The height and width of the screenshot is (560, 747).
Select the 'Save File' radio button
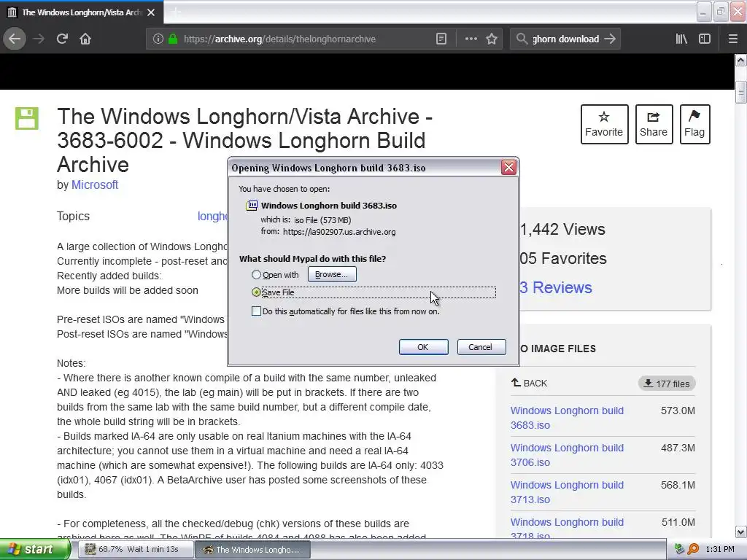[x=256, y=292]
